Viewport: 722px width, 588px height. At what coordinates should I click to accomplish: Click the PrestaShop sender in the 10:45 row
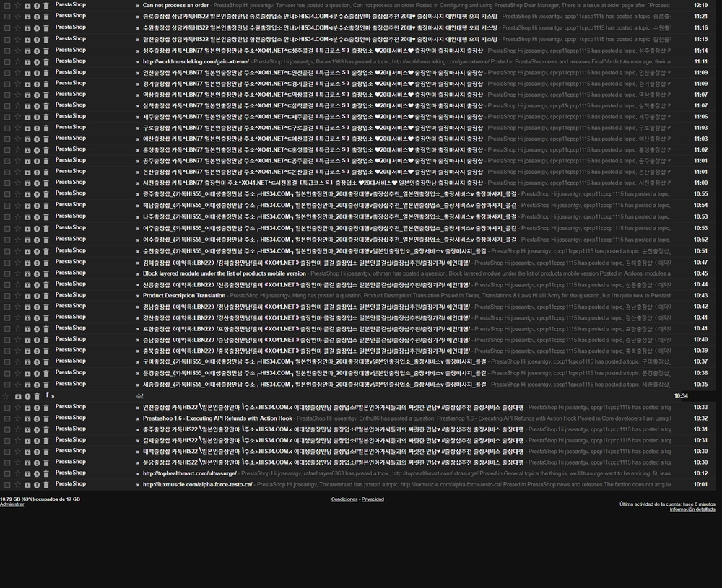71,273
